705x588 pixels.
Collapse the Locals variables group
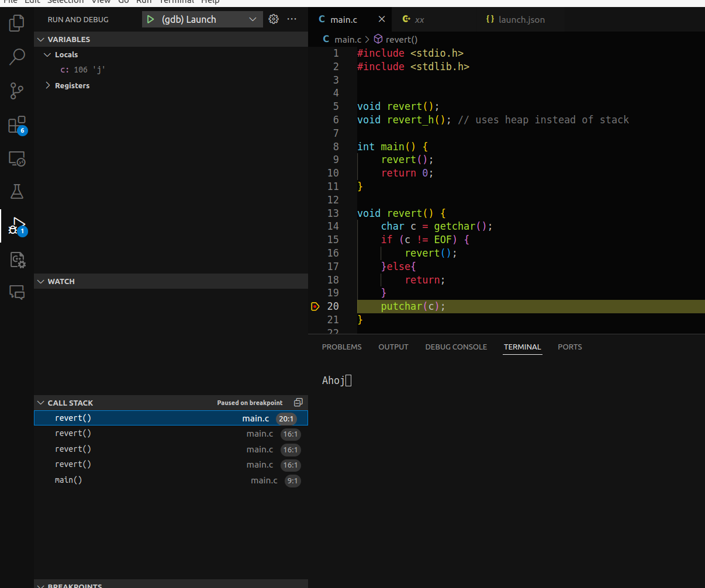pos(48,54)
